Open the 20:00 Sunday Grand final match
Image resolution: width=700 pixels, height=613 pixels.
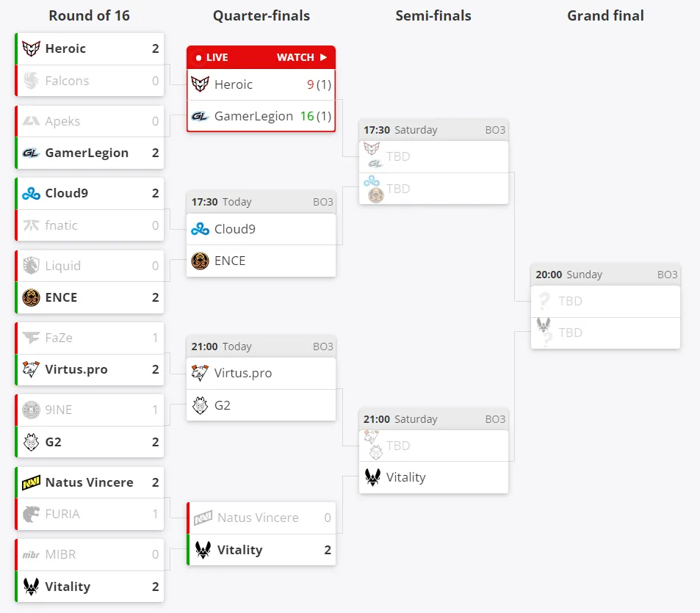pyautogui.click(x=605, y=306)
